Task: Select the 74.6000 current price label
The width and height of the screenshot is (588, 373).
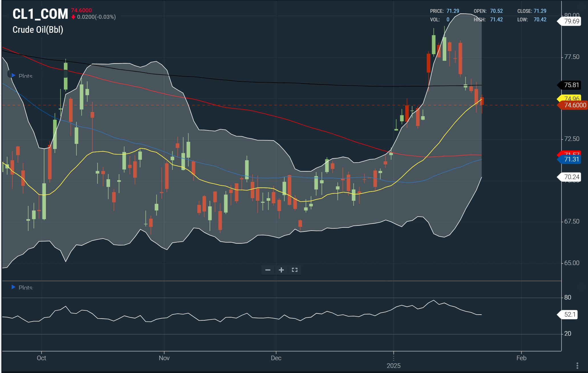Action: pyautogui.click(x=575, y=105)
